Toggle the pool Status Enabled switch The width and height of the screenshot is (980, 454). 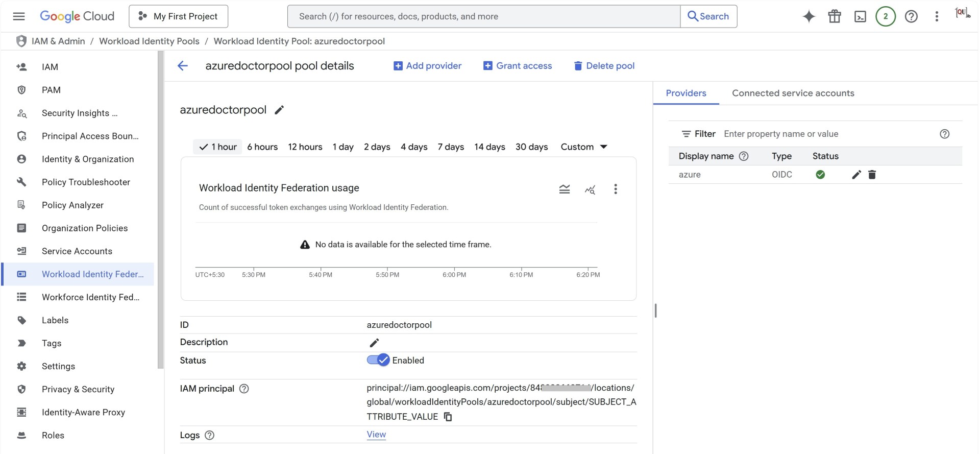[378, 360]
